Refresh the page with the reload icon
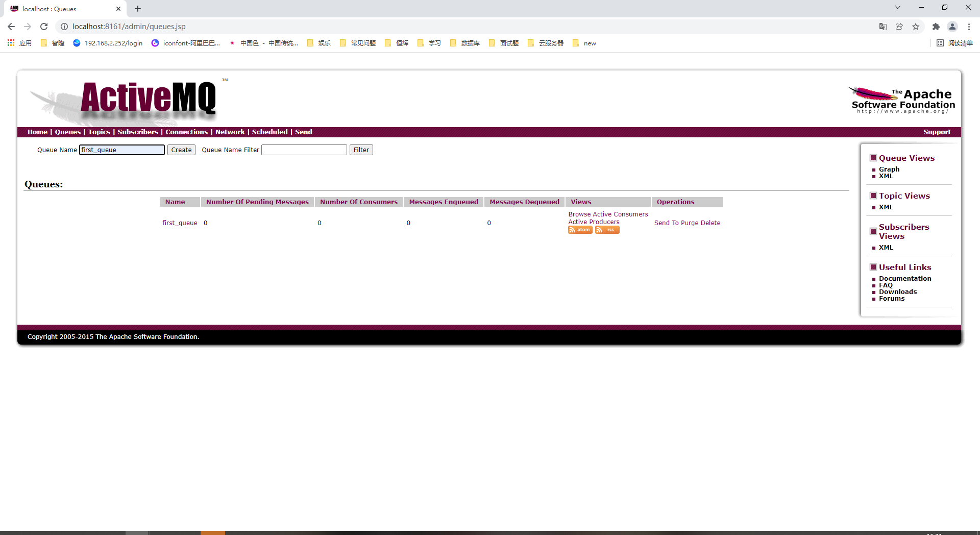Screen dimensions: 980x535 [x=44, y=27]
